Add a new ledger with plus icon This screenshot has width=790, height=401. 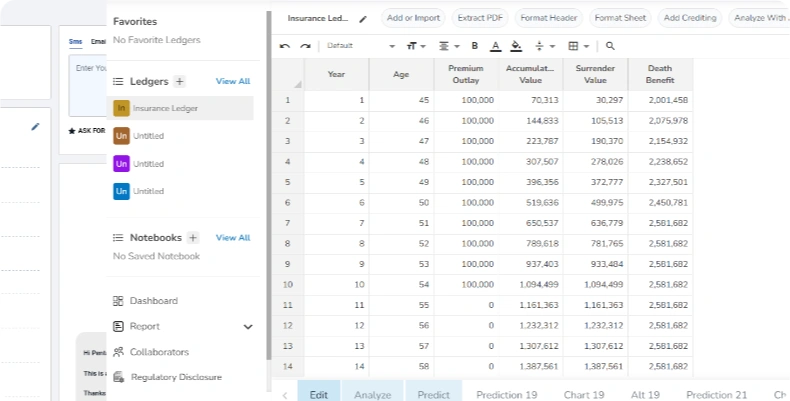point(180,81)
